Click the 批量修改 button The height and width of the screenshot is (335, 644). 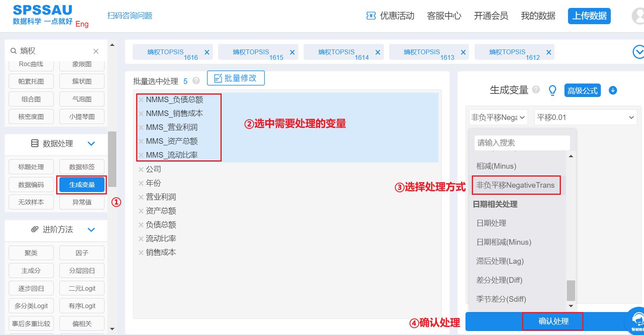pyautogui.click(x=236, y=78)
